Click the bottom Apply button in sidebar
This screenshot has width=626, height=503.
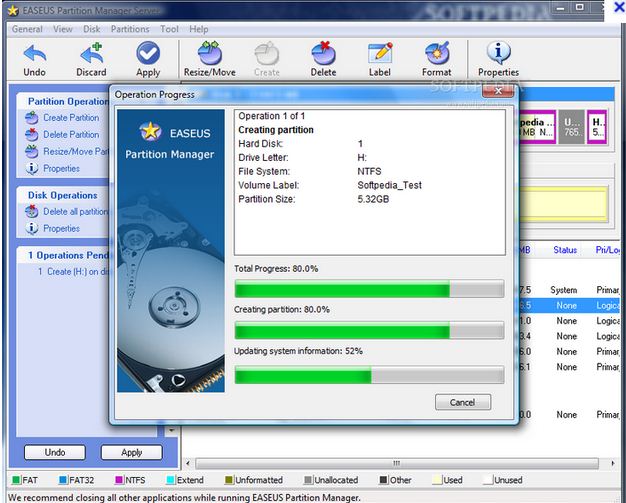(131, 452)
